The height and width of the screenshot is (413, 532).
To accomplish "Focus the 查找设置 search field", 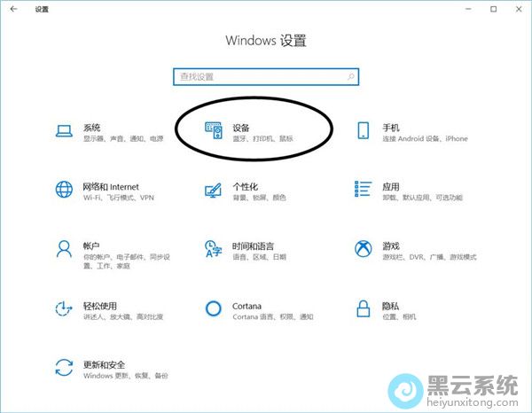I will click(266, 77).
